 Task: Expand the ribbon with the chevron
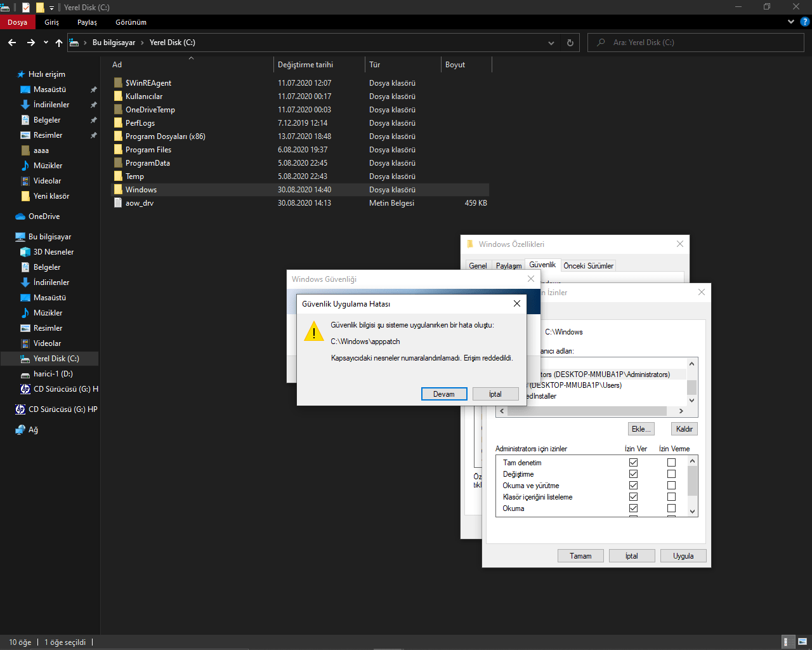click(x=790, y=22)
